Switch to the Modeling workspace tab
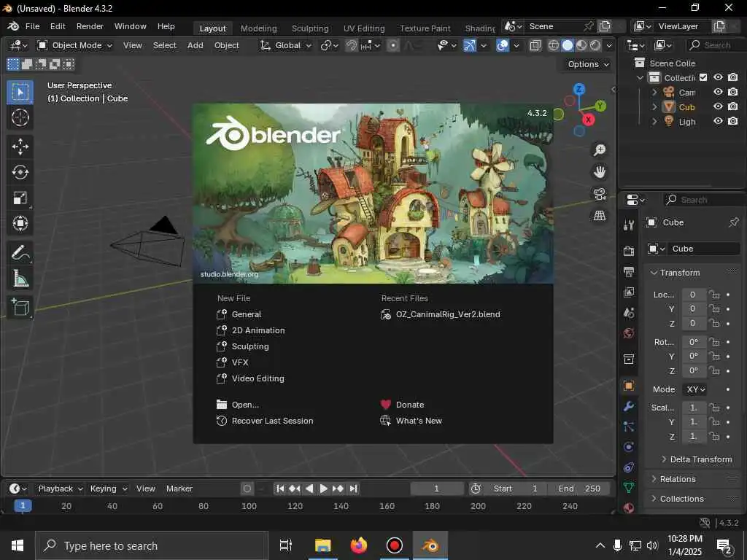Image resolution: width=747 pixels, height=560 pixels. pos(259,28)
